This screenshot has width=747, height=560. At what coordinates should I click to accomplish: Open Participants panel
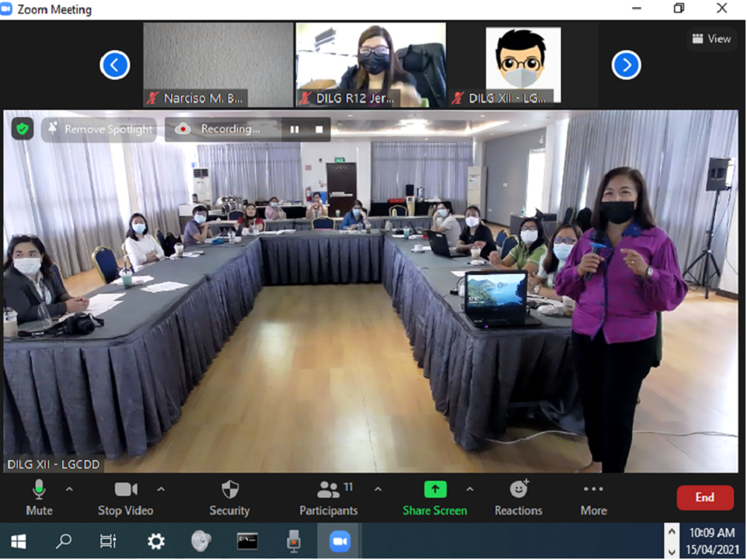pyautogui.click(x=328, y=497)
